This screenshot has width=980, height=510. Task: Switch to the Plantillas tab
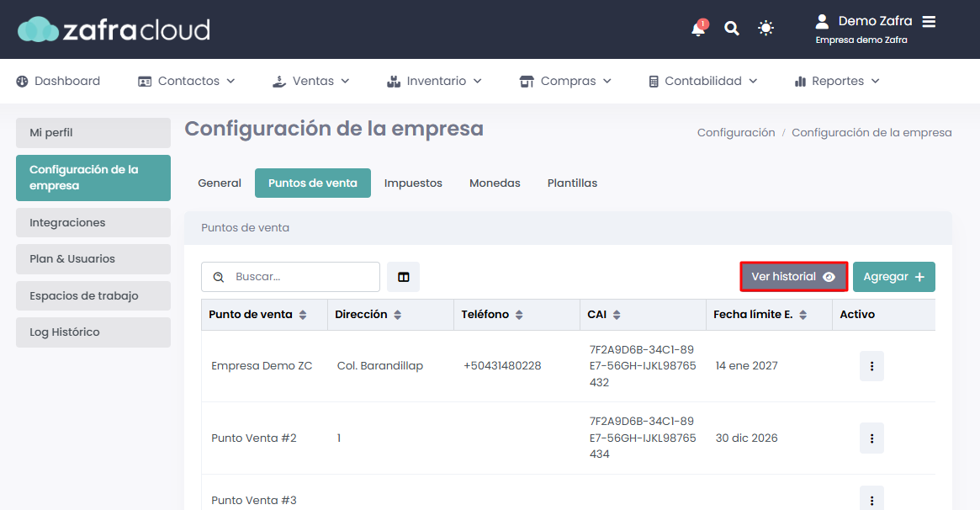pos(573,183)
